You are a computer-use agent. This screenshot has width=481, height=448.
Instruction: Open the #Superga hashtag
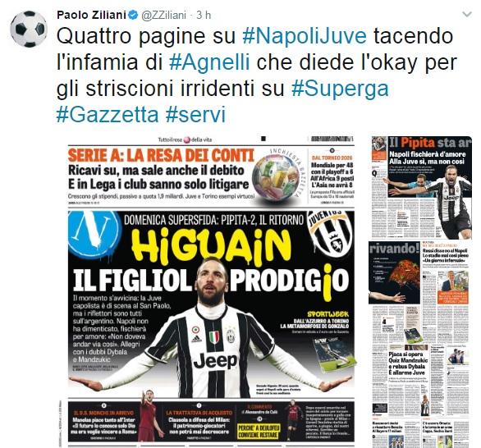click(x=340, y=89)
